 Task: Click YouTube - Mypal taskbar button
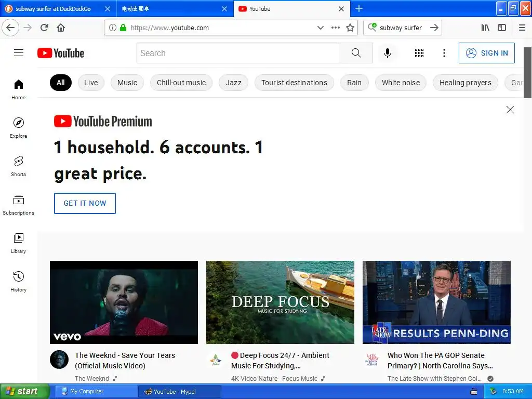click(x=180, y=392)
